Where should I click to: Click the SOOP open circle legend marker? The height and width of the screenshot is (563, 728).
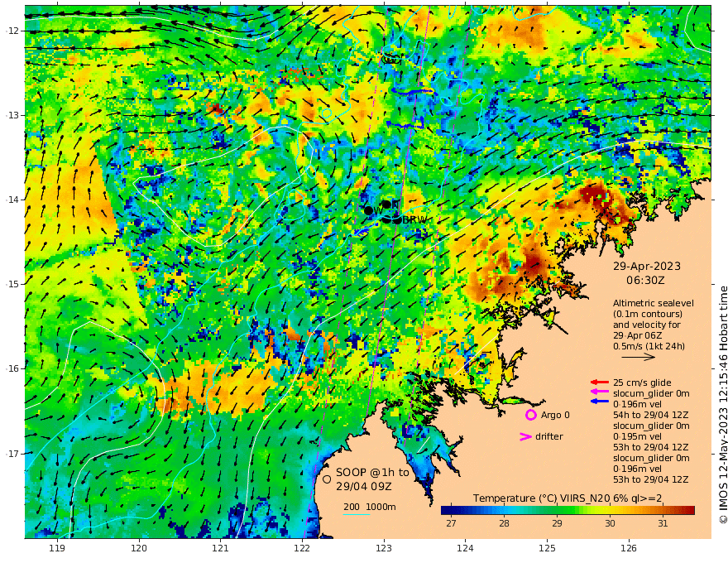pyautogui.click(x=327, y=479)
